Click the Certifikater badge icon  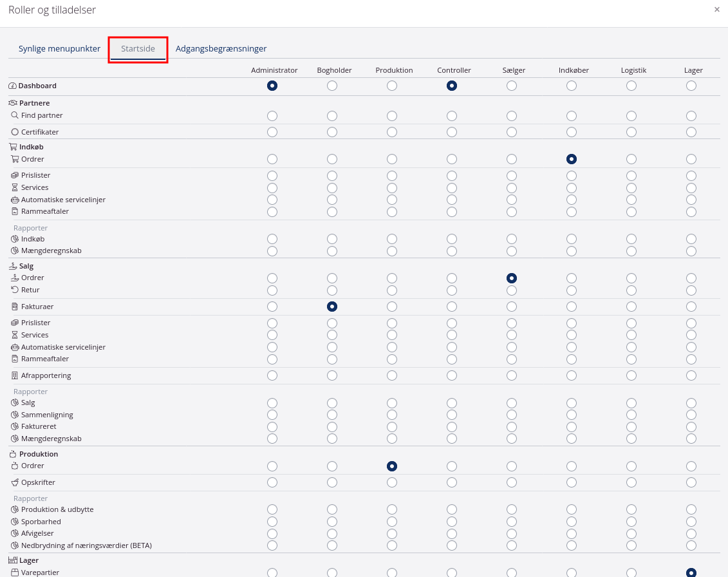(x=15, y=132)
